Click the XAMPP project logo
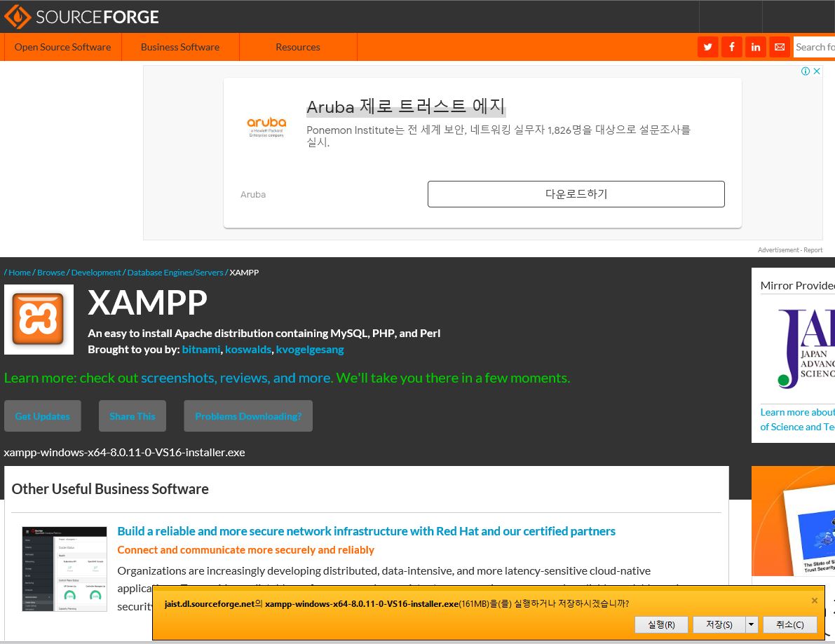The image size is (835, 644). (x=39, y=320)
